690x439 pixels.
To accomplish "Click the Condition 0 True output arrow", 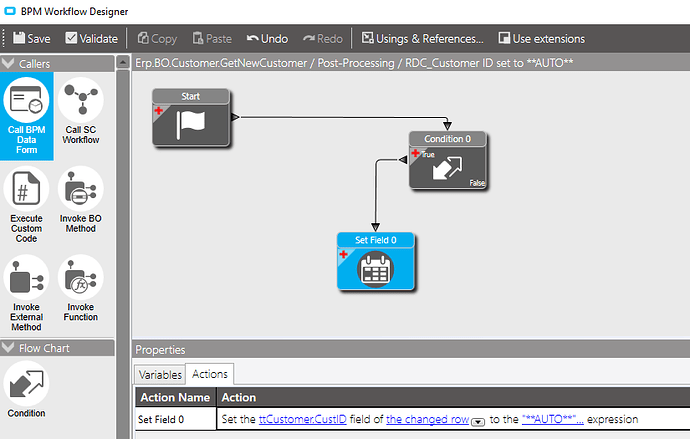I will click(403, 160).
